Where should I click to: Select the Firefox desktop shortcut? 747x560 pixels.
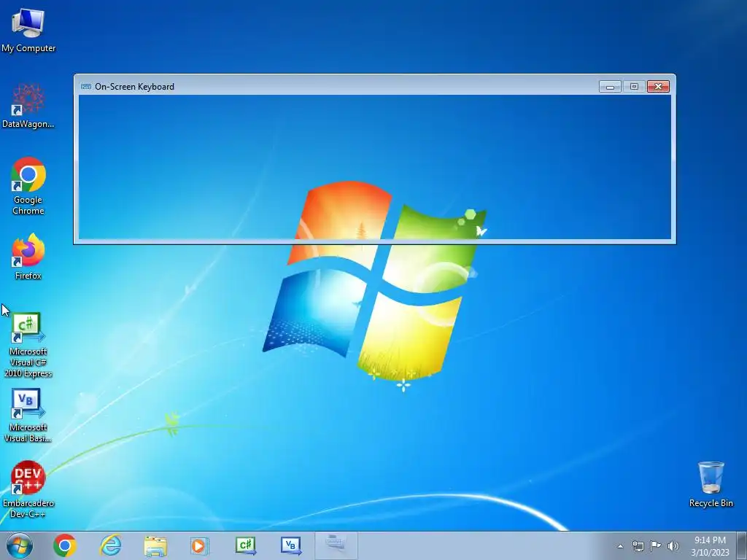coord(28,257)
